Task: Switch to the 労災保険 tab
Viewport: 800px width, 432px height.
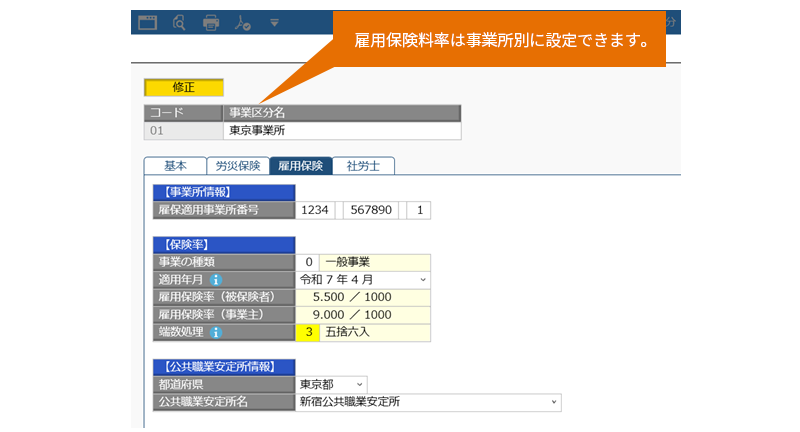Action: (x=237, y=166)
